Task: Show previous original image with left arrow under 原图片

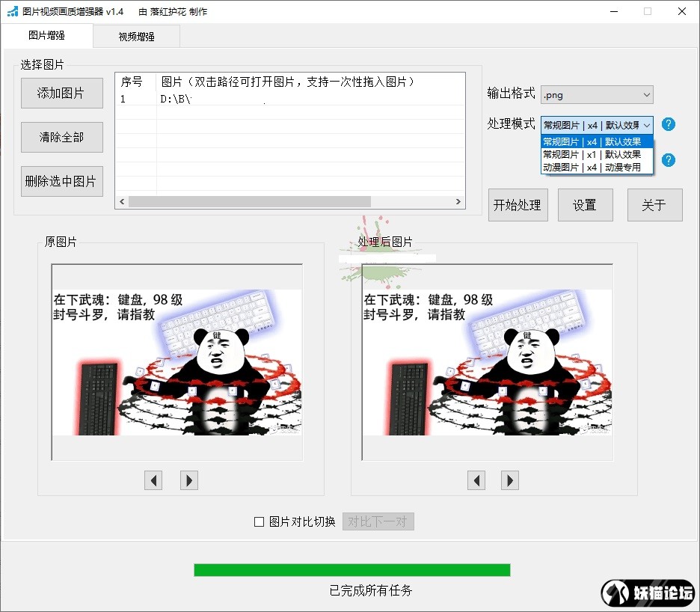Action: [153, 480]
